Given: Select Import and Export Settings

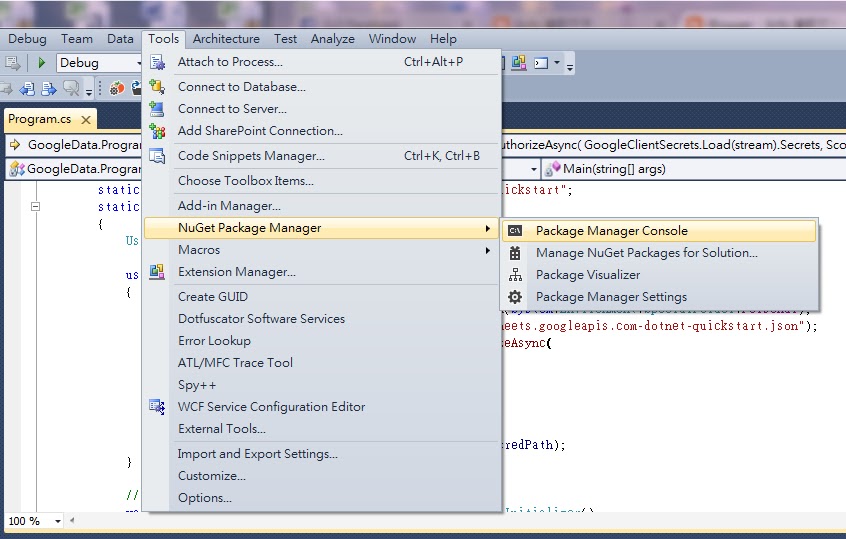Looking at the screenshot, I should tap(322, 454).
